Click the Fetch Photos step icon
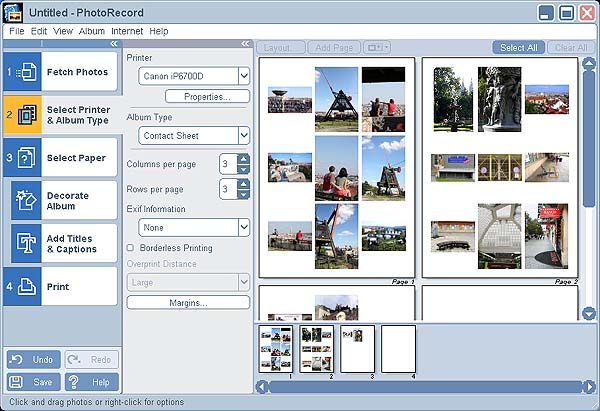 click(x=27, y=72)
